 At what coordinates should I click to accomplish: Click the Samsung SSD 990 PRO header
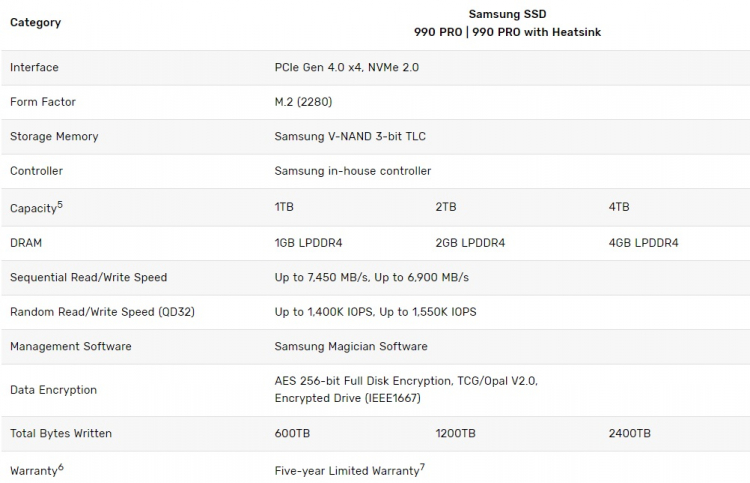pyautogui.click(x=507, y=23)
